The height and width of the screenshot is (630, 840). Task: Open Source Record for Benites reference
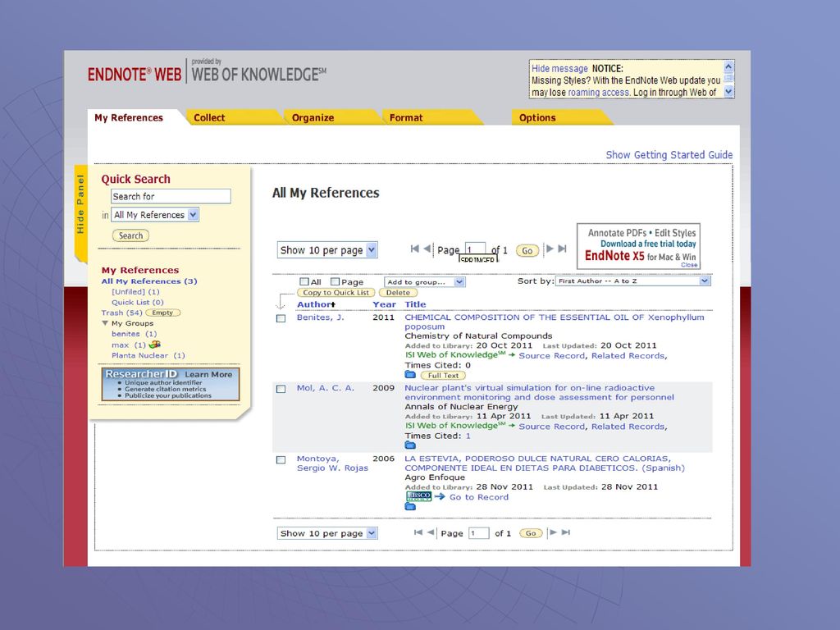[552, 356]
